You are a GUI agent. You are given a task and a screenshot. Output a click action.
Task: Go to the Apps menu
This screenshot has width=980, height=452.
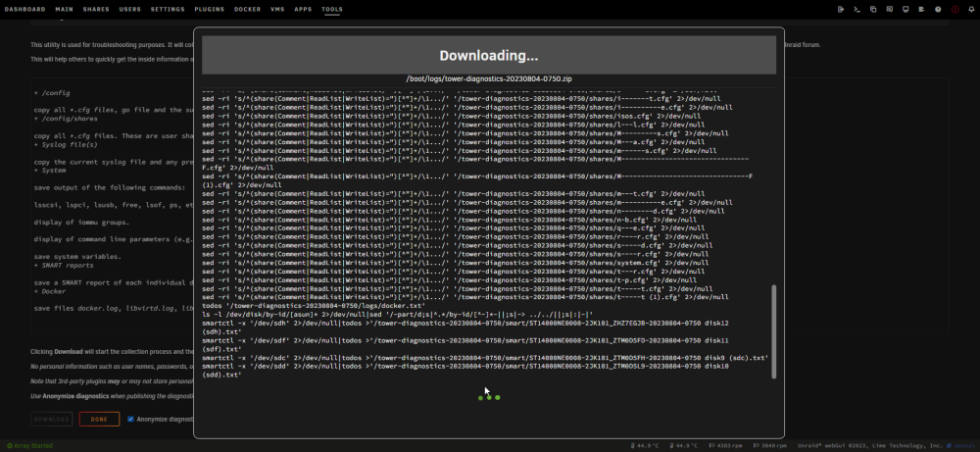(303, 10)
